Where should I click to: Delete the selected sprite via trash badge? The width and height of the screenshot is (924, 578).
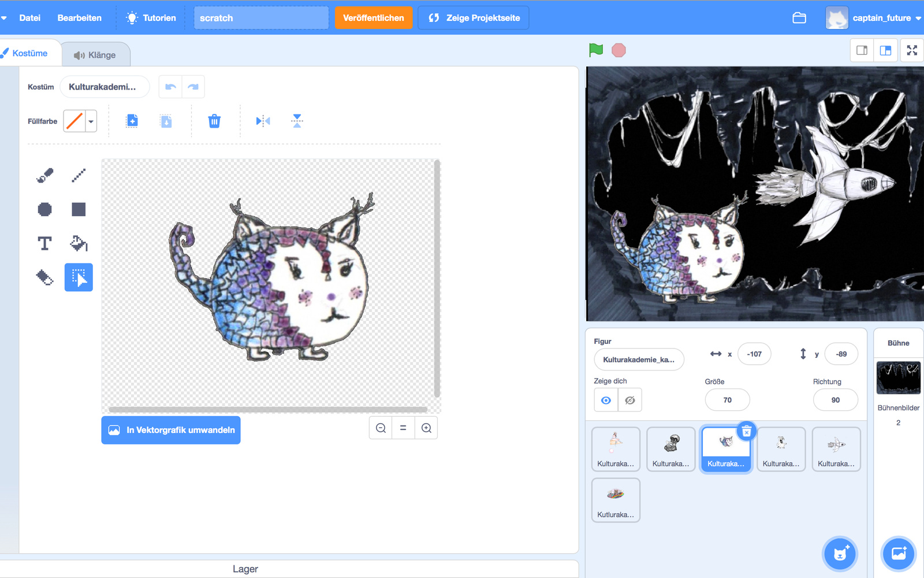[x=747, y=431]
